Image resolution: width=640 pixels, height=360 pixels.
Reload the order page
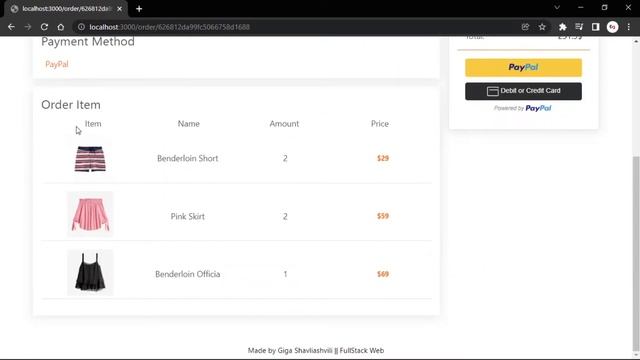[44, 27]
